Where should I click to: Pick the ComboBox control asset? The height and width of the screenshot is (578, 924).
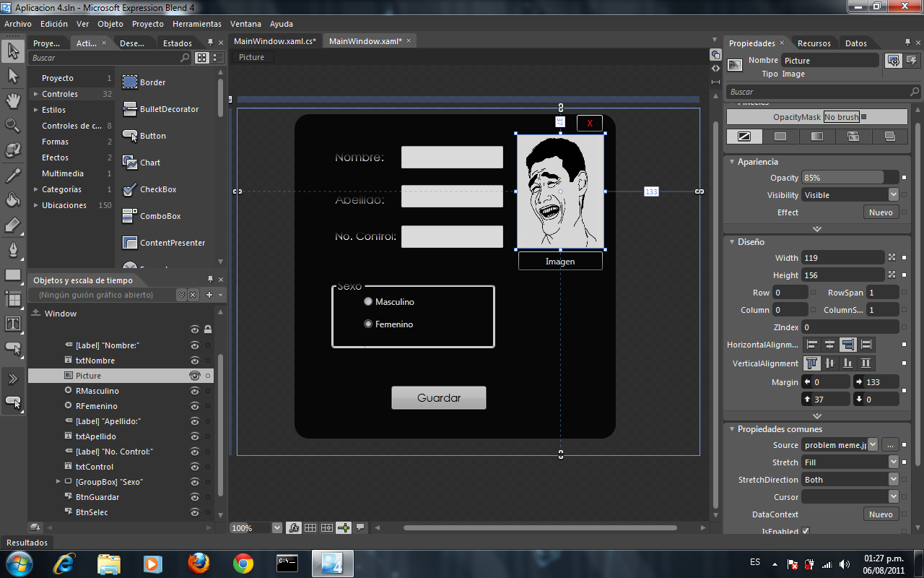click(152, 216)
